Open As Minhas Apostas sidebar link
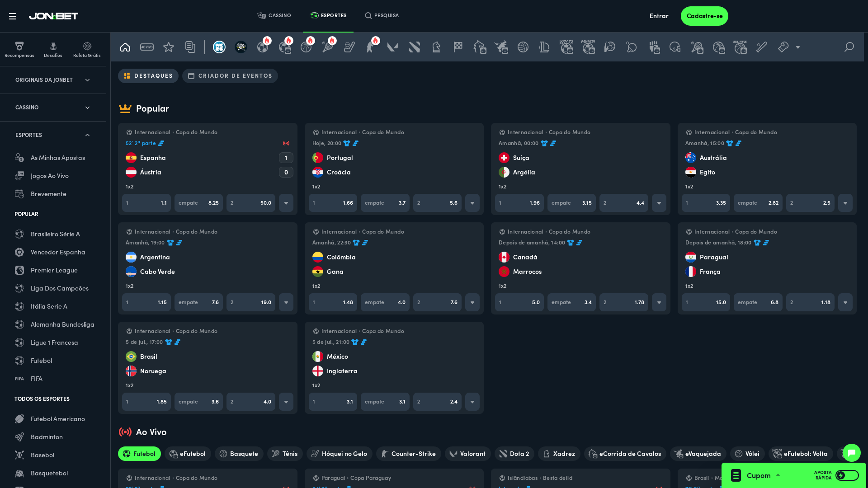The height and width of the screenshot is (488, 868). point(58,158)
